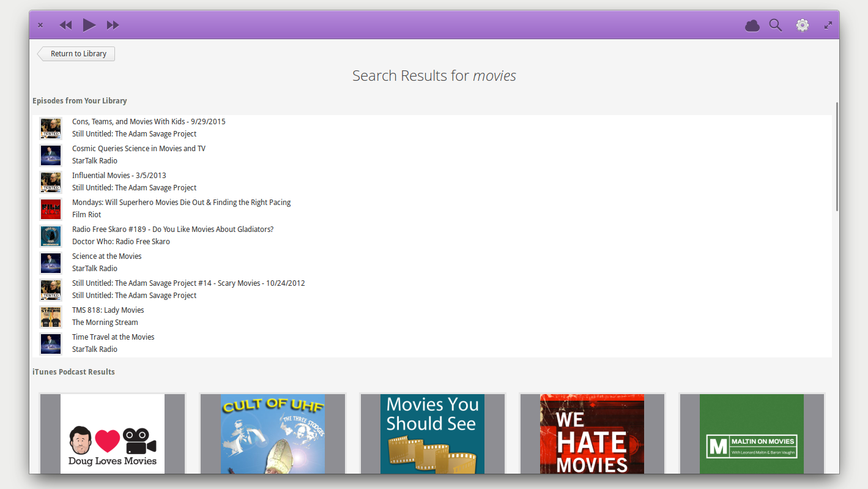The width and height of the screenshot is (868, 489).
Task: Skip forward to the next track
Action: click(x=113, y=24)
